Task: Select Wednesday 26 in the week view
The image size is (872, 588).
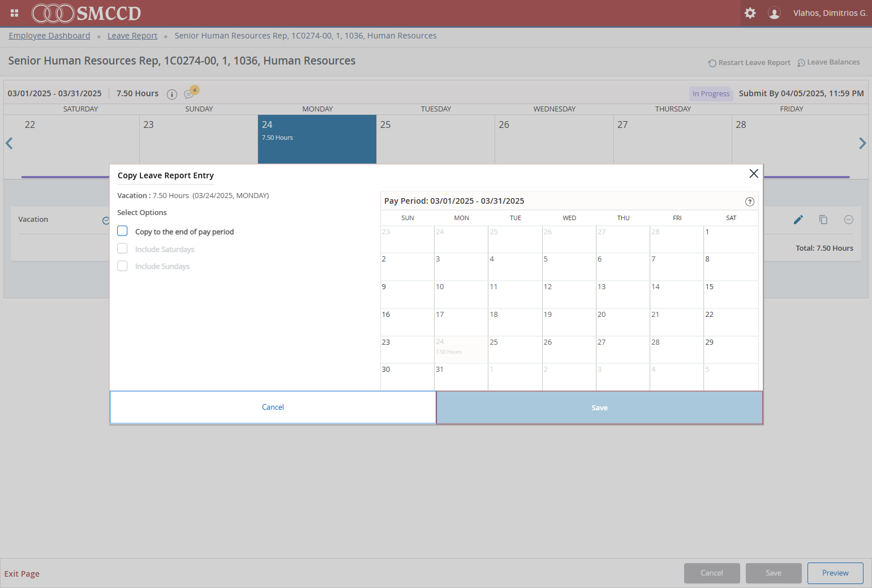Action: pos(554,139)
